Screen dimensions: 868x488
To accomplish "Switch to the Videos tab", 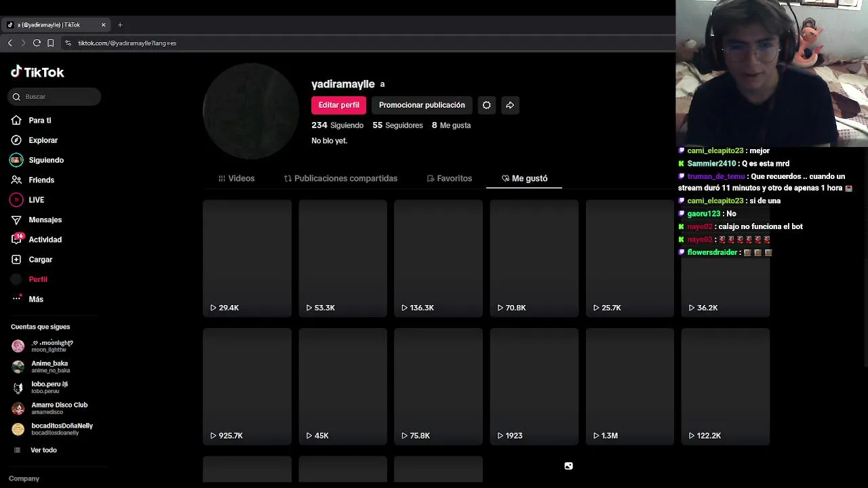I will click(236, 178).
